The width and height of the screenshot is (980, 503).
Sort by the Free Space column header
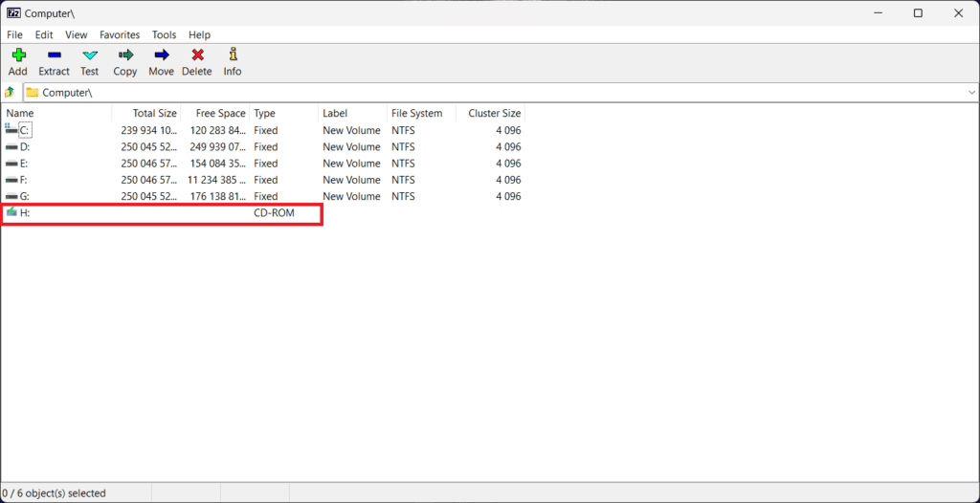click(220, 114)
